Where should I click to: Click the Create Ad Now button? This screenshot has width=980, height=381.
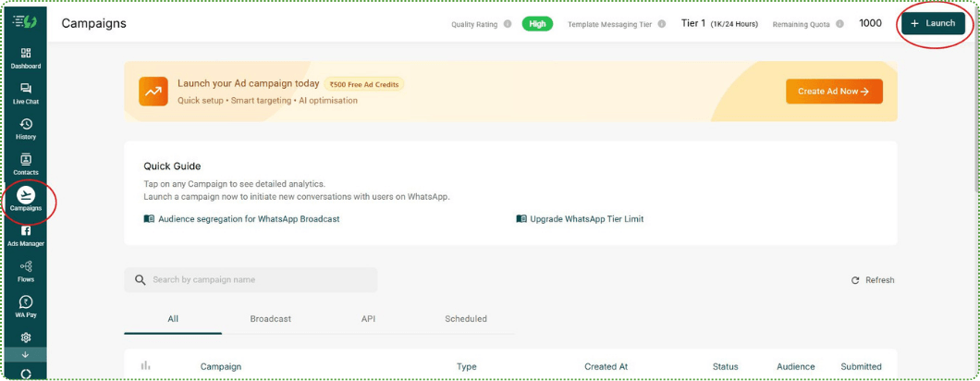point(834,92)
